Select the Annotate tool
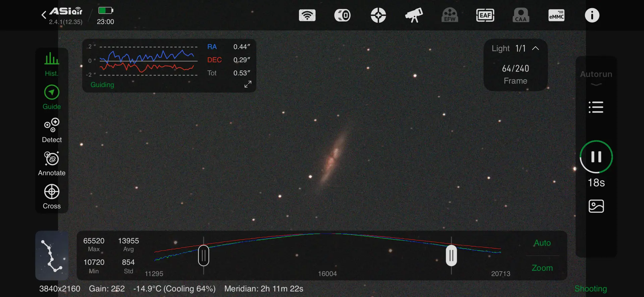The image size is (644, 297). click(x=52, y=164)
